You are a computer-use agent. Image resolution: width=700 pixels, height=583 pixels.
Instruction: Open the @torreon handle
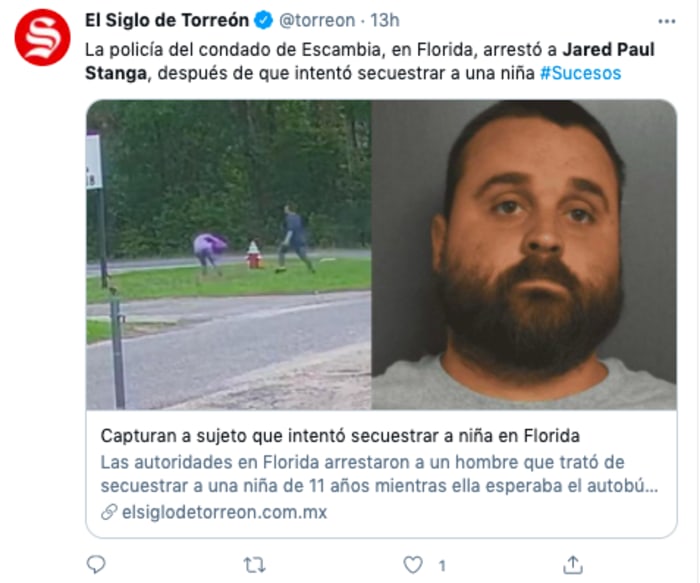point(317,21)
